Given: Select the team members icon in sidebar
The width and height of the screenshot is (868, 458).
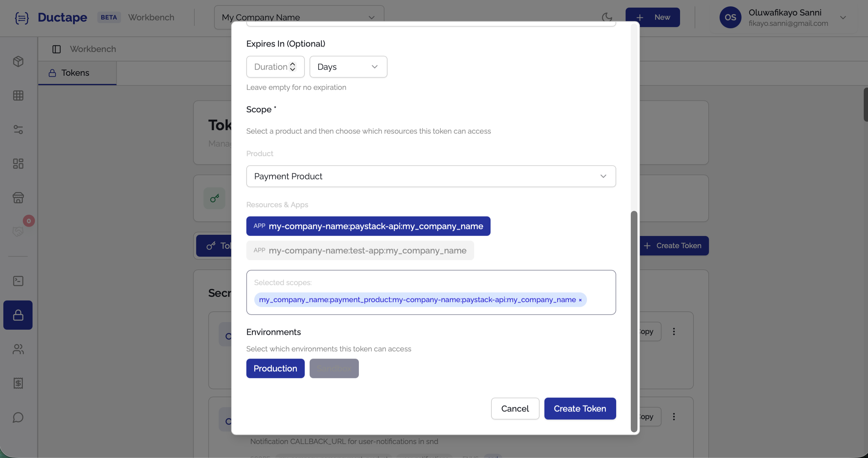Looking at the screenshot, I should [18, 349].
